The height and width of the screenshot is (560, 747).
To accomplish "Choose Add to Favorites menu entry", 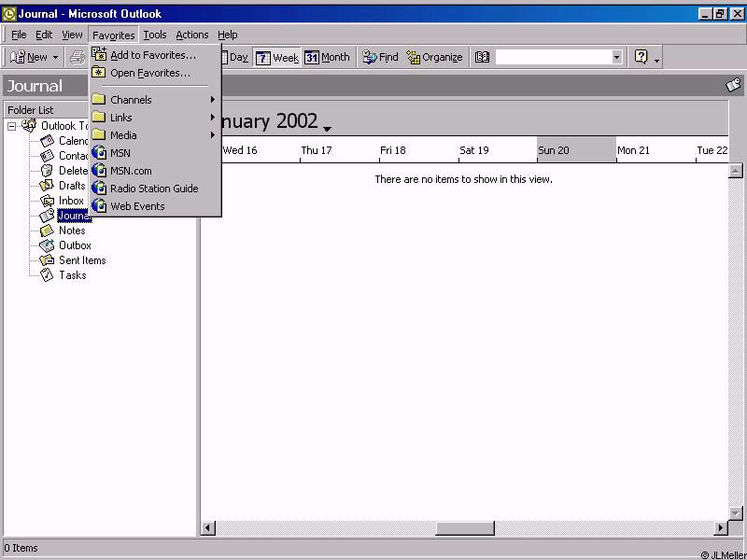I will (152, 55).
